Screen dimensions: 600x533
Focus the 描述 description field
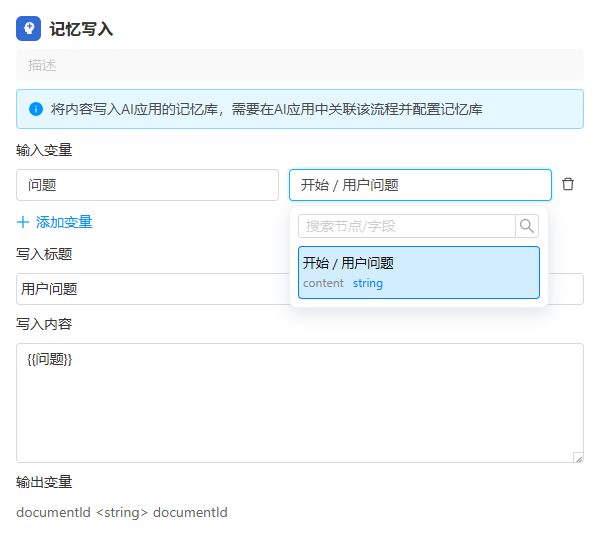(300, 65)
